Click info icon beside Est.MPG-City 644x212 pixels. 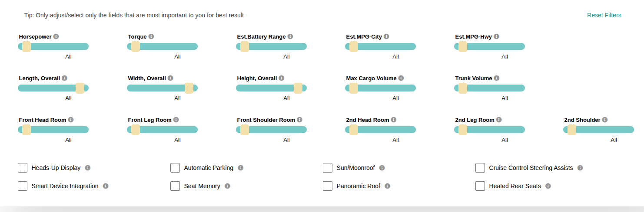(x=386, y=36)
